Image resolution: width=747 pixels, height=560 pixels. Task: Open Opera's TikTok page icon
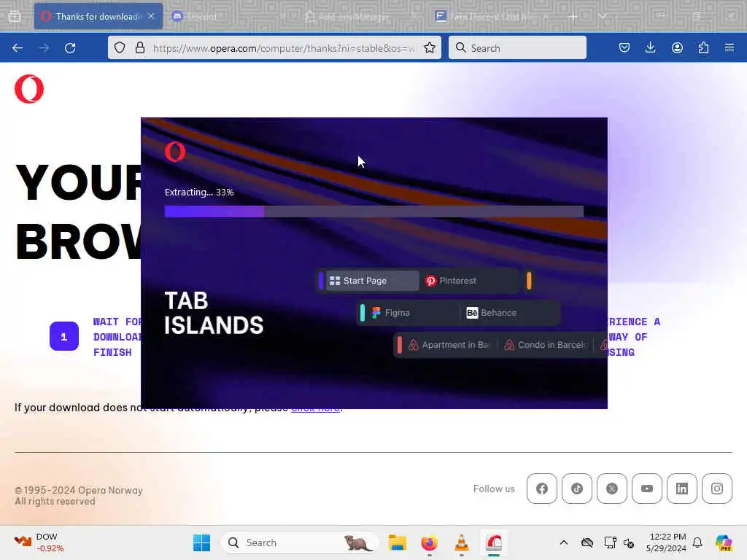pos(577,489)
